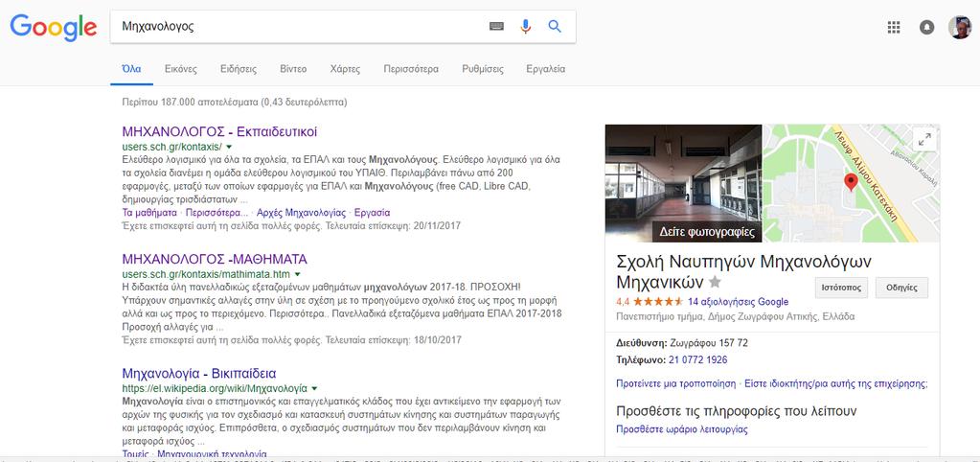The image size is (980, 462).
Task: Click Σχολή Ναυπηγών Μηχανολόγων Μηχανικών title
Action: pyautogui.click(x=743, y=270)
